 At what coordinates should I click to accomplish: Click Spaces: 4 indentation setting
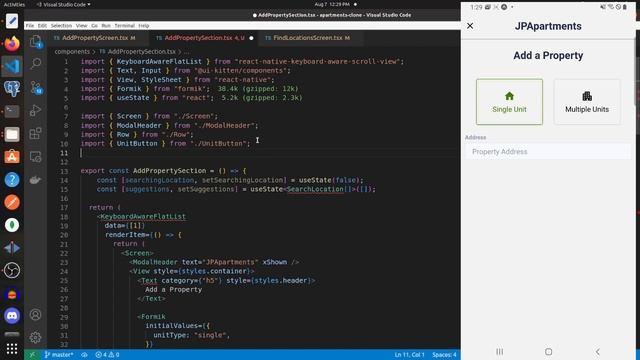[444, 355]
